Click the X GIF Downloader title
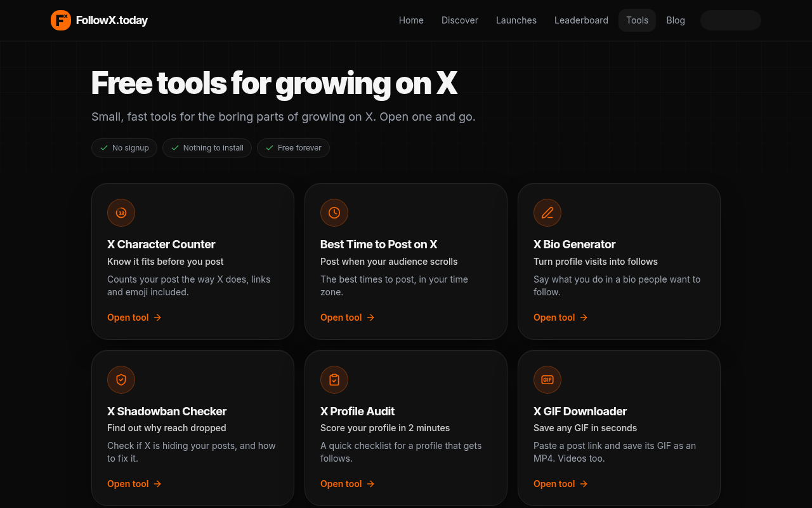 point(580,411)
